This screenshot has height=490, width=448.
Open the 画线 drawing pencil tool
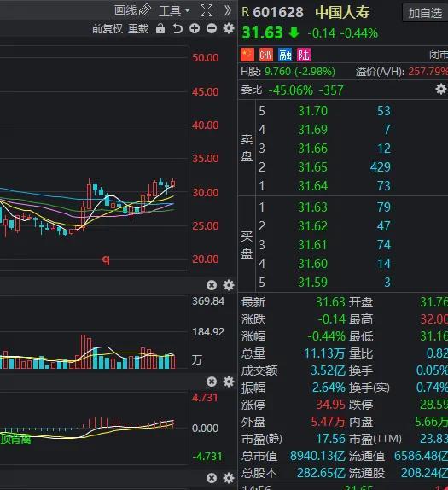click(132, 10)
